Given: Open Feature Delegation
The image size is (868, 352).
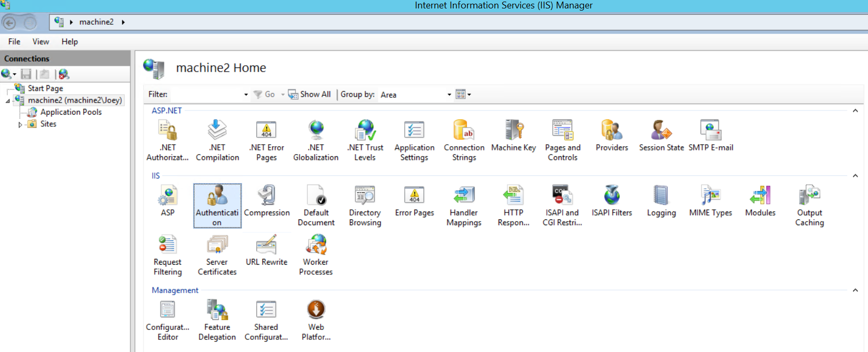Looking at the screenshot, I should point(217,320).
